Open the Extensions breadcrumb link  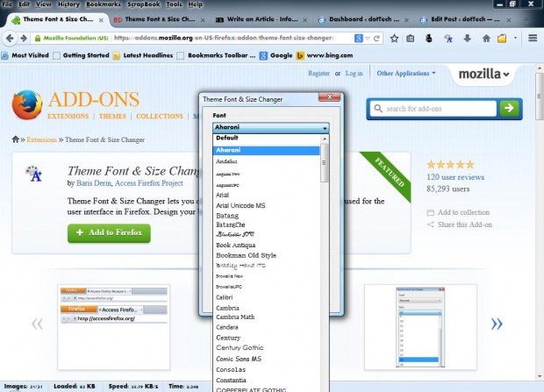pos(41,139)
